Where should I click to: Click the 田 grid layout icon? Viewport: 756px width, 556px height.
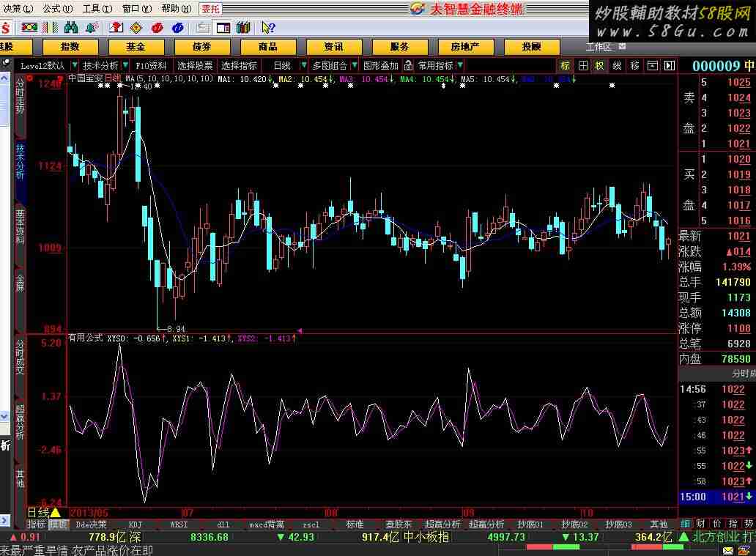point(583,65)
